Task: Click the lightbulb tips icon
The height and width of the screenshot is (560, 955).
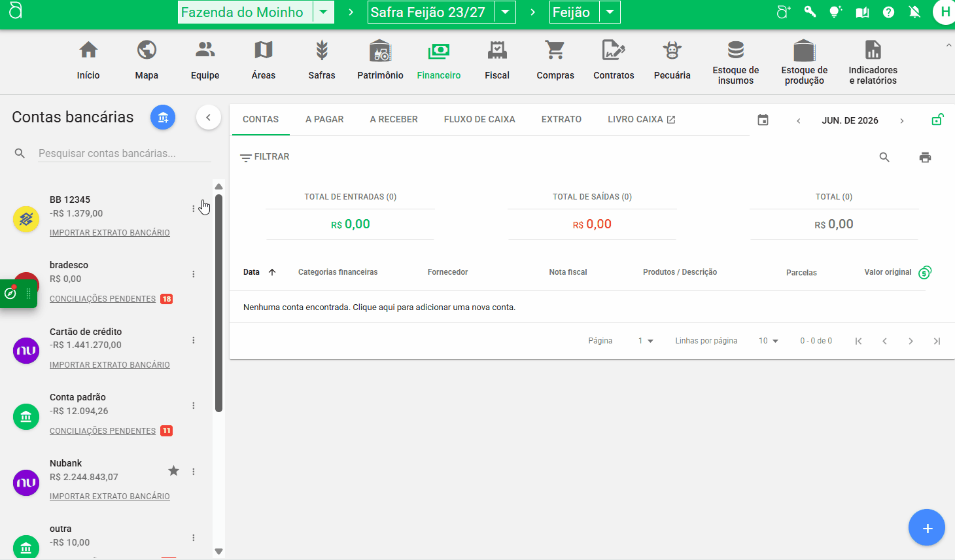Action: (836, 12)
